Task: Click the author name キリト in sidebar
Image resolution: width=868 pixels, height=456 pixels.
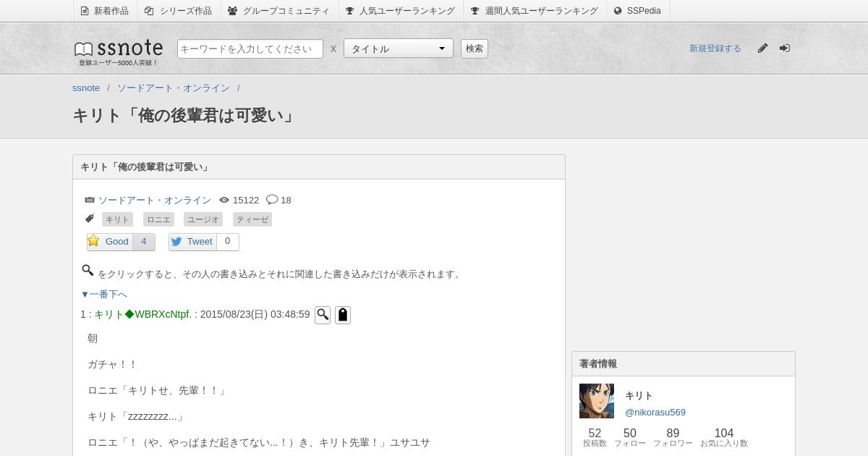Action: click(639, 396)
